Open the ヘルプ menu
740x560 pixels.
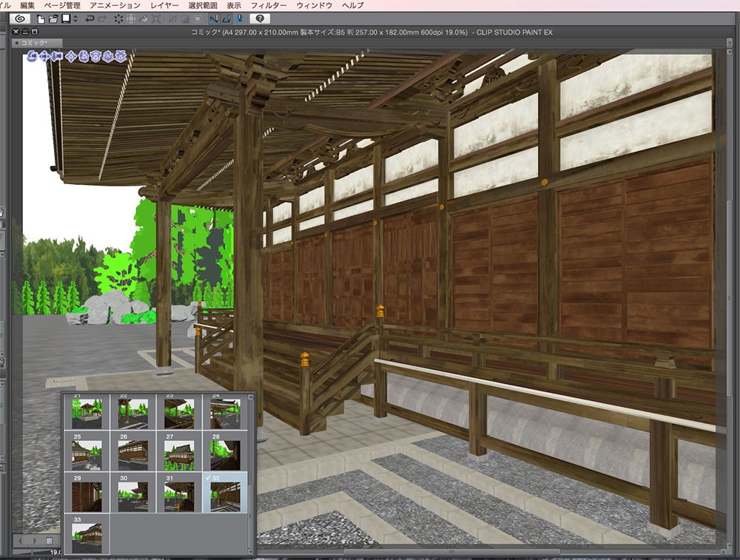coord(353,5)
